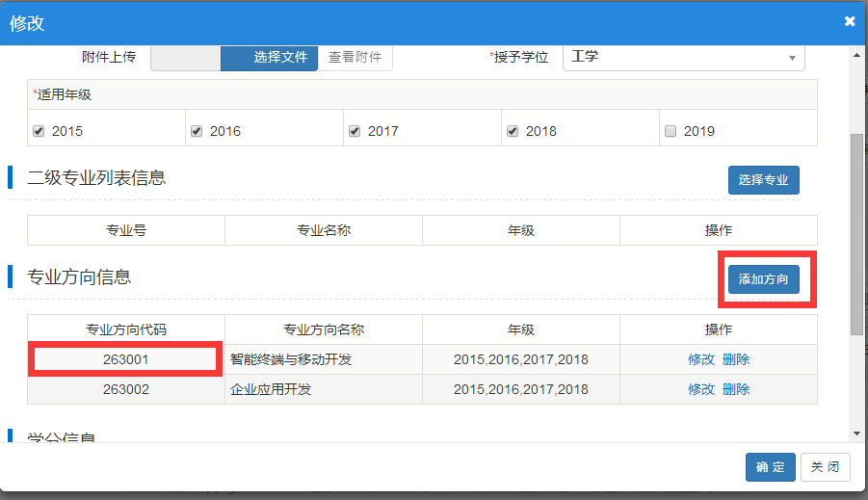
Task: Click the scrollbar down arrow
Action: pos(856,434)
